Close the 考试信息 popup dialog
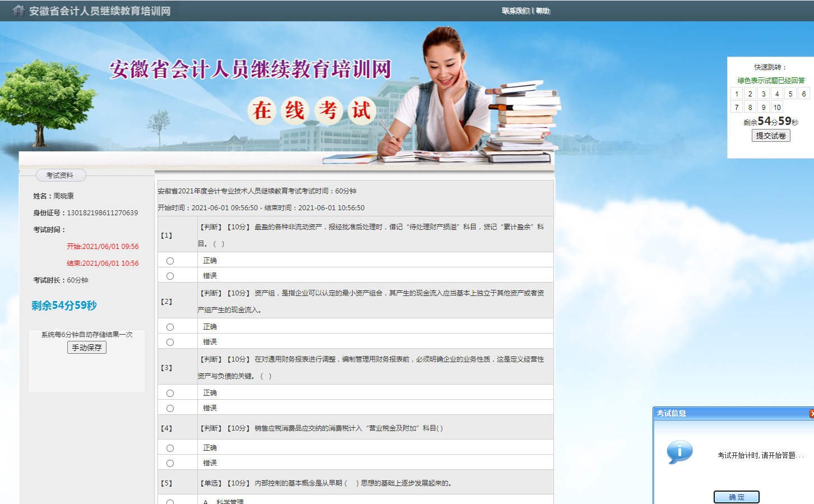This screenshot has width=814, height=504. click(811, 414)
